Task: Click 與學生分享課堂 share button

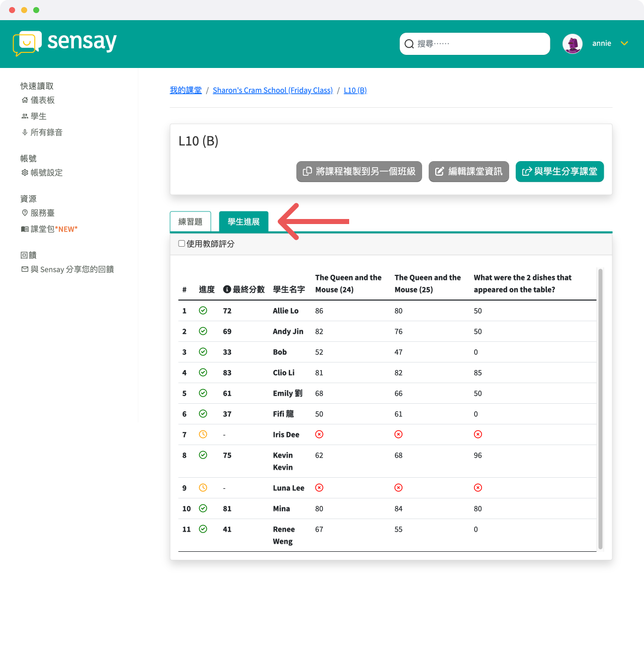Action: click(x=559, y=172)
